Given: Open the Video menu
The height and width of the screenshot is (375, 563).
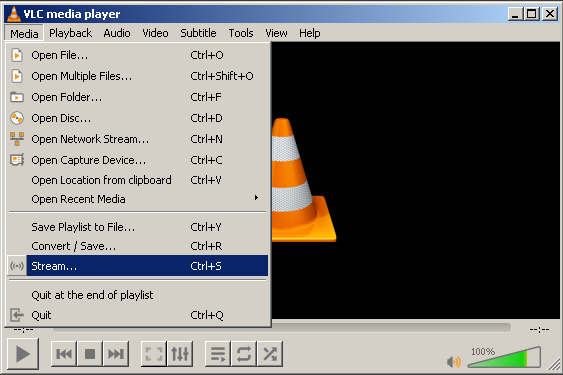Looking at the screenshot, I should click(155, 33).
